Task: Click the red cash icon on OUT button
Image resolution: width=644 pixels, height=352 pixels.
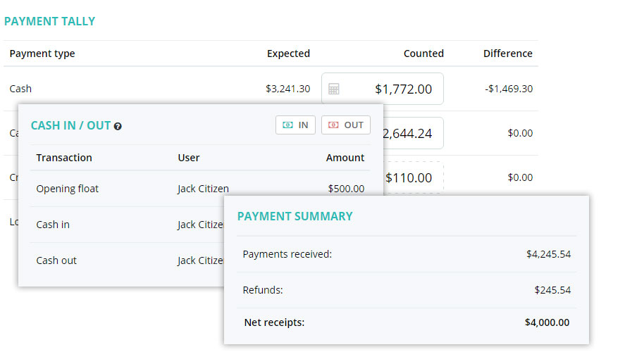Action: point(333,125)
